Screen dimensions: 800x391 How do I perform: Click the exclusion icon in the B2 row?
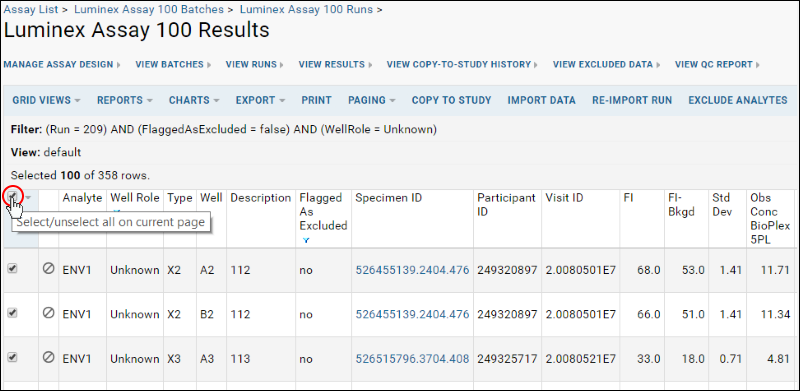point(48,313)
